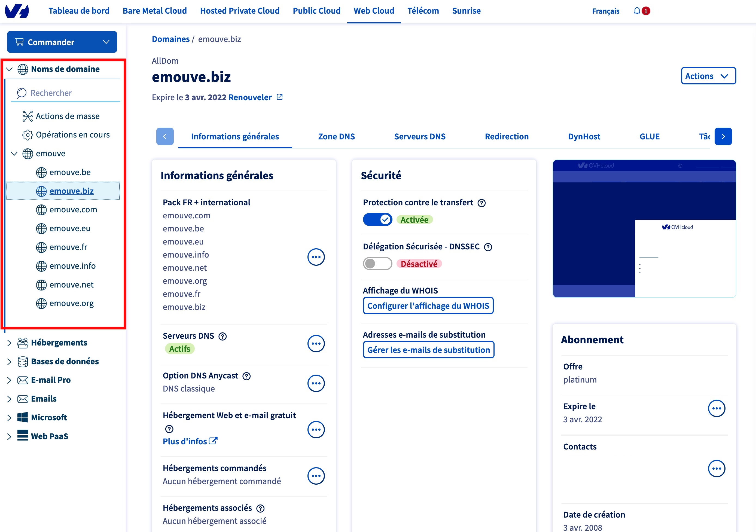756x532 pixels.
Task: Open the Commander dropdown button
Action: click(x=62, y=42)
